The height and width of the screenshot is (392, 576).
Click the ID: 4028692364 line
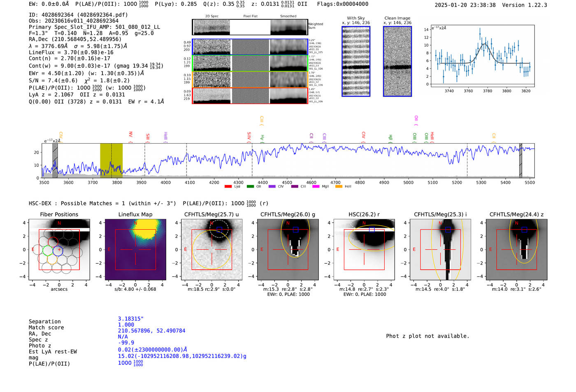point(78,15)
